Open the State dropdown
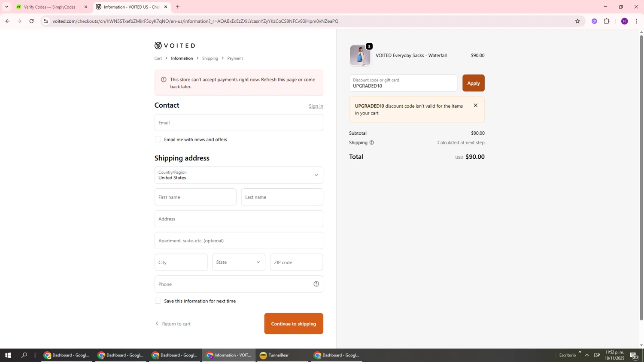Screen dimensions: 644x362 pos(239,262)
